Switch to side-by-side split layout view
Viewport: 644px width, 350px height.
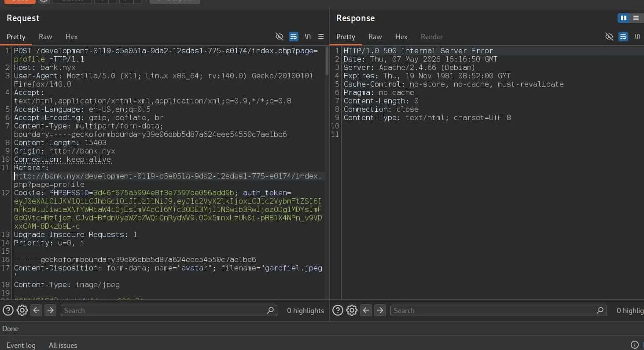coord(623,18)
